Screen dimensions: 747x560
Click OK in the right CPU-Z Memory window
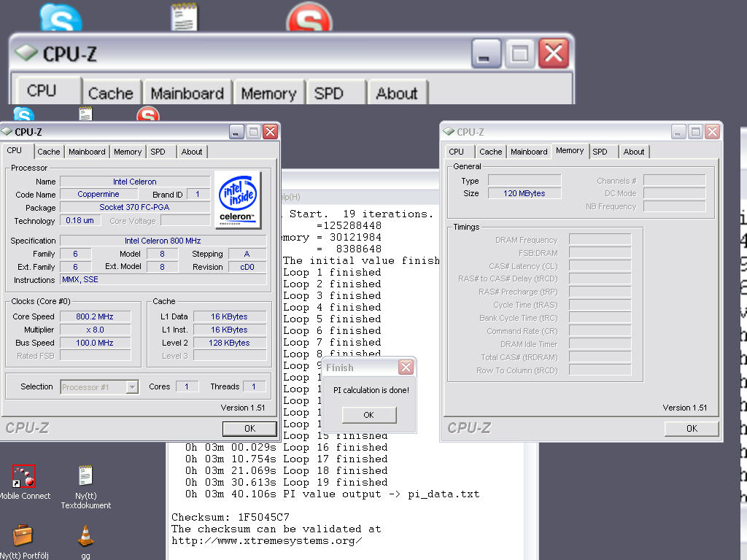(692, 429)
